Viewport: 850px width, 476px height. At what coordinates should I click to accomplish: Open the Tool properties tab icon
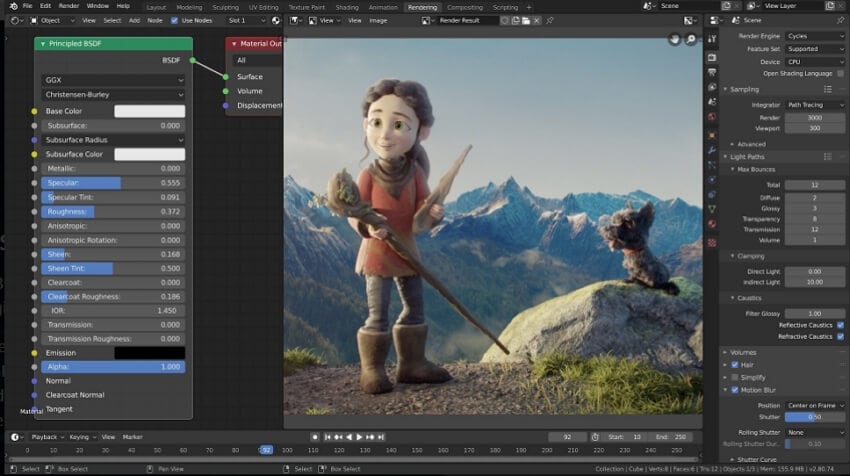point(712,38)
